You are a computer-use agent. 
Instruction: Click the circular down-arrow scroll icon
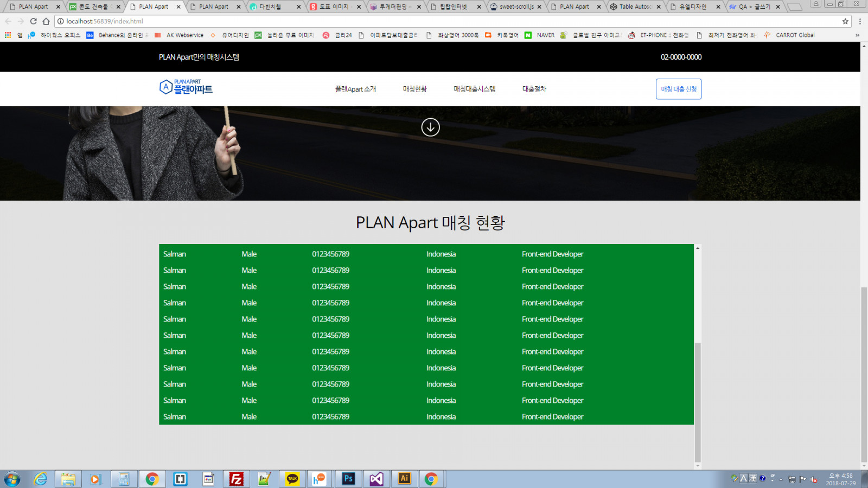click(430, 127)
